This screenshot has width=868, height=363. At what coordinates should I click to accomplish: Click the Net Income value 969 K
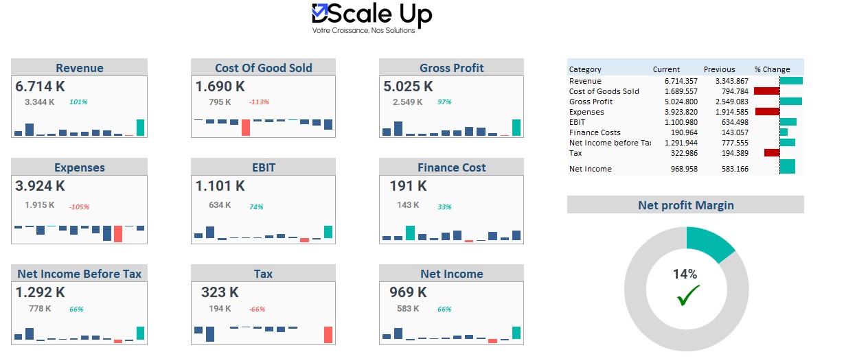pyautogui.click(x=407, y=292)
